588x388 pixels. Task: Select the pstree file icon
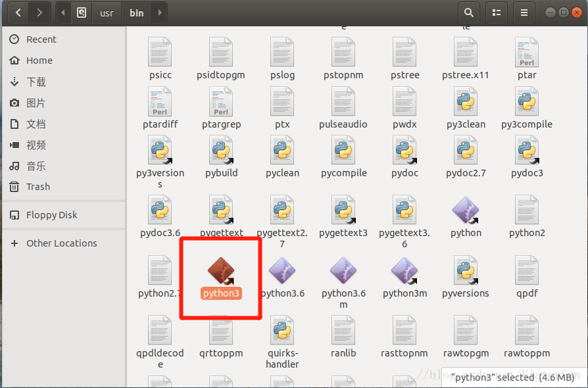pos(404,52)
